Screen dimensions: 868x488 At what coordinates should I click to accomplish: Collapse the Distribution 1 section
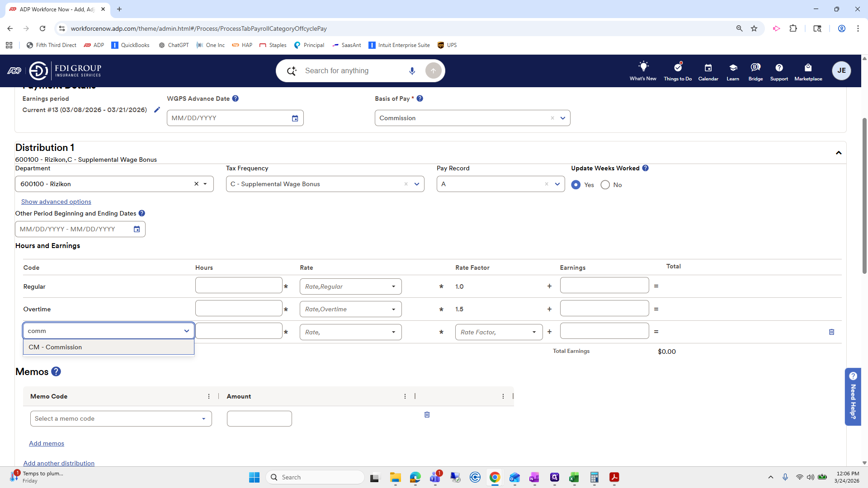[x=839, y=153]
